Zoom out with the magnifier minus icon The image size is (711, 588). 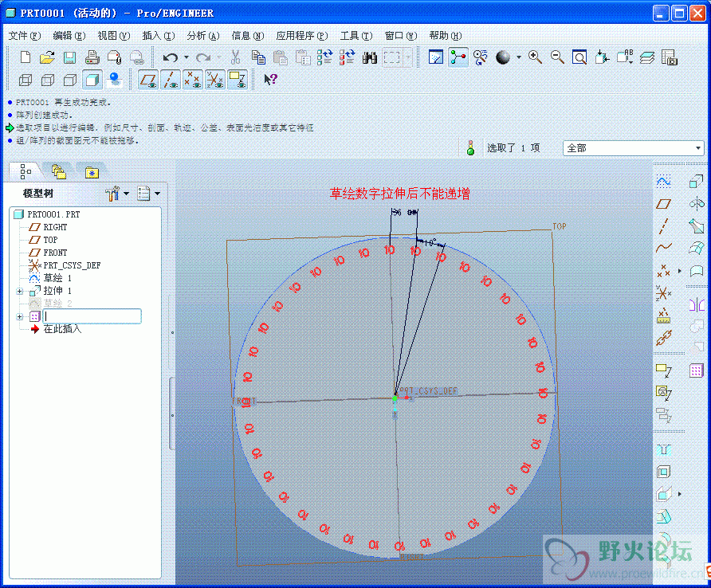tap(557, 57)
